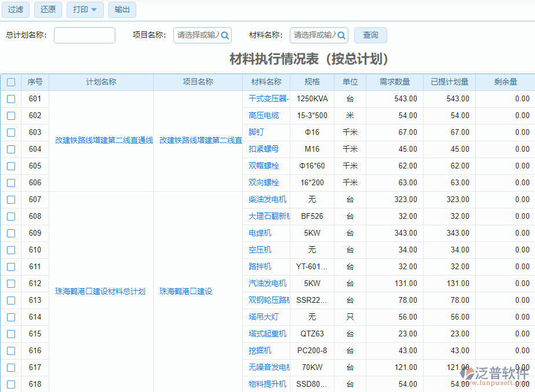This screenshot has height=392, width=535.
Task: Check the checkbox for row 601
Action: tap(10, 98)
